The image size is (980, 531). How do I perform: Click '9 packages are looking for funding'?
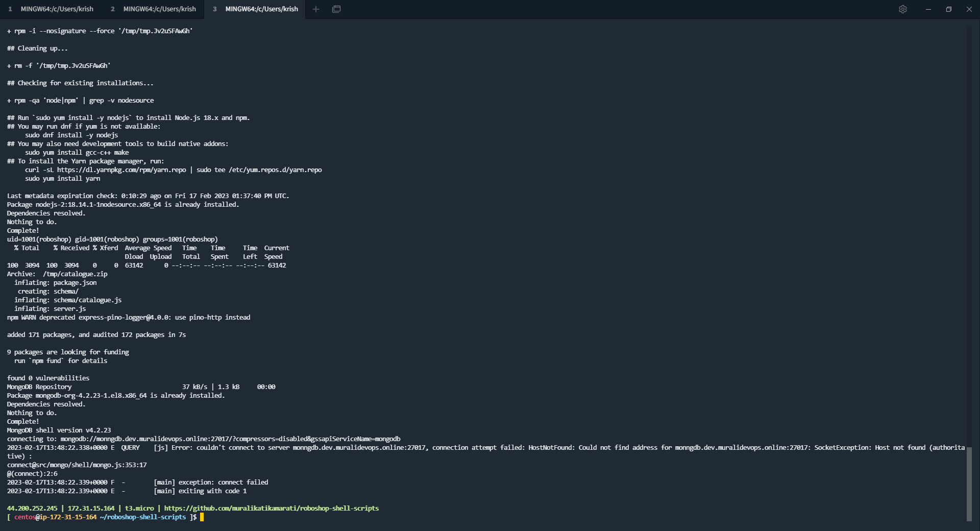(x=68, y=352)
